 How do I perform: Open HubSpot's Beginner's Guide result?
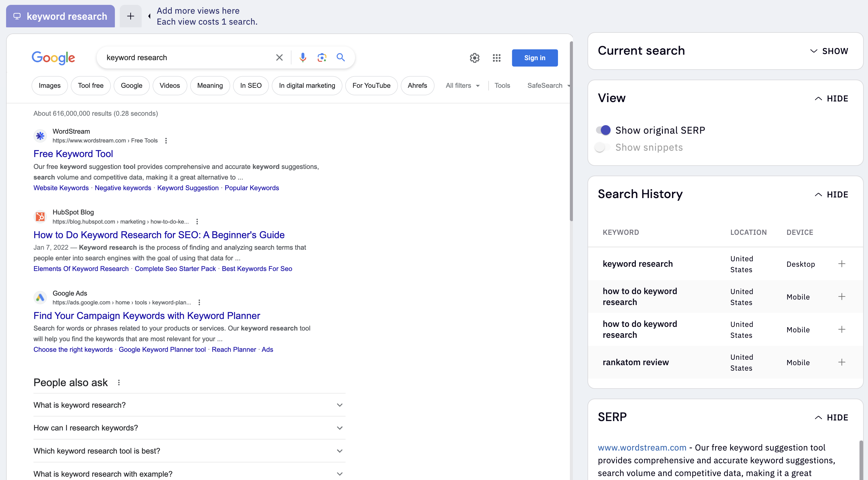(159, 235)
